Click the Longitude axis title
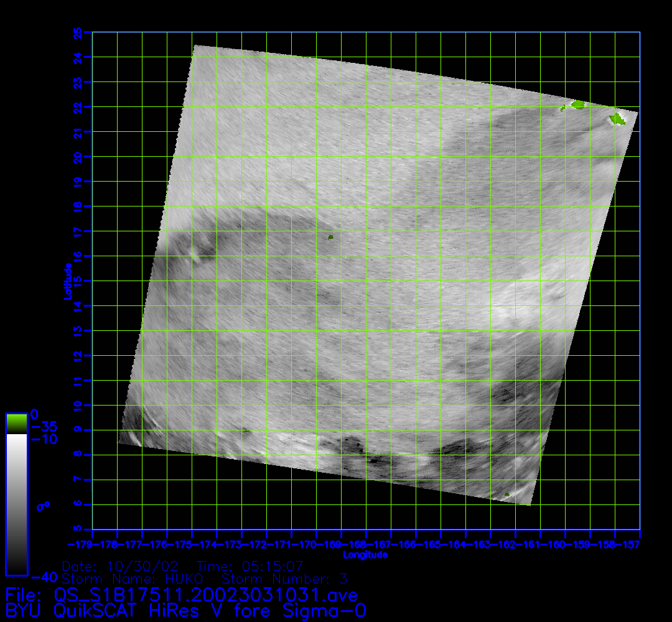This screenshot has height=622, width=672. click(x=366, y=554)
